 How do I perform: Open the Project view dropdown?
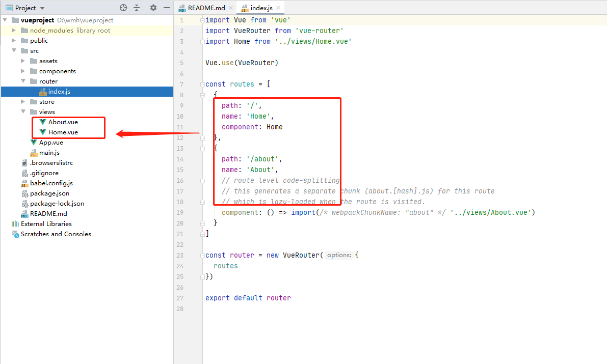(x=42, y=8)
